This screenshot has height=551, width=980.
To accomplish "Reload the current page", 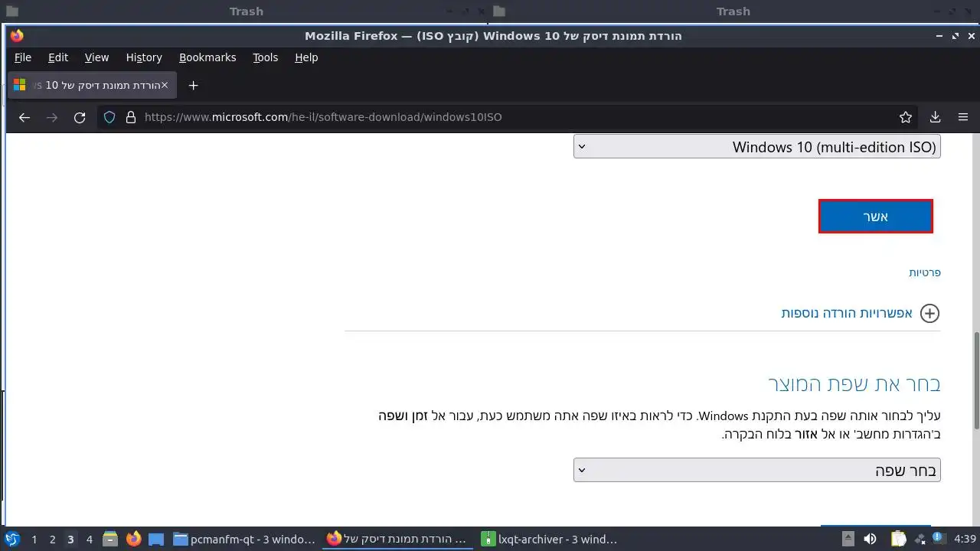I will [80, 117].
